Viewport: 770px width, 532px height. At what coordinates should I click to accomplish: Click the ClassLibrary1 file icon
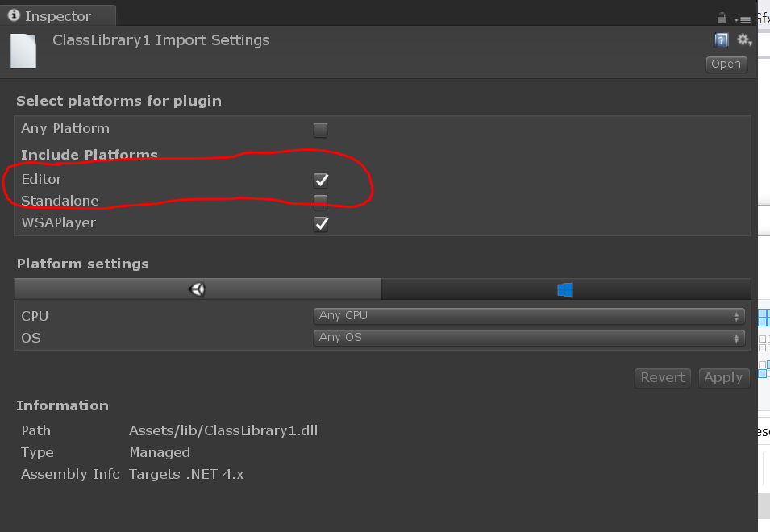[23, 50]
